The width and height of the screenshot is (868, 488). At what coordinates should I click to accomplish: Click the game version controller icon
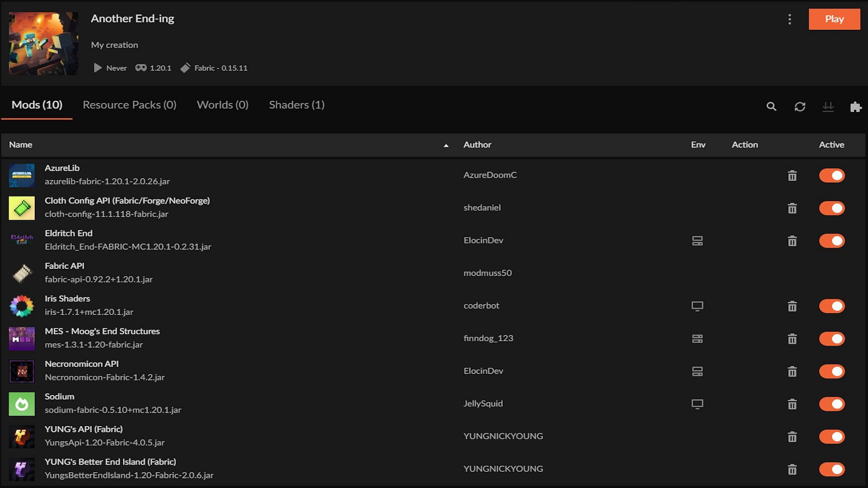click(x=141, y=68)
